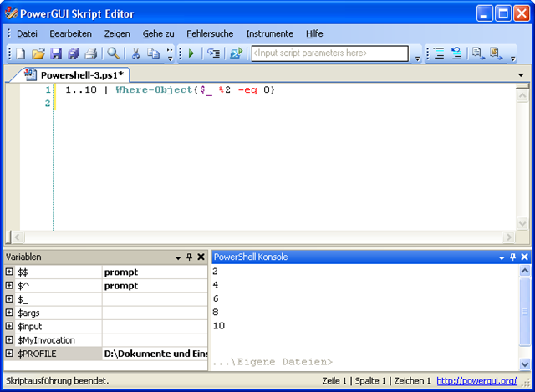The height and width of the screenshot is (392, 535).
Task: Click line number 2 in the gutter
Action: (x=48, y=104)
